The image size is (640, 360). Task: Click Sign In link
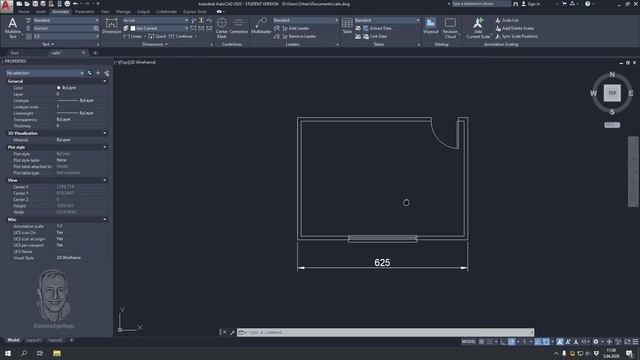pos(531,4)
